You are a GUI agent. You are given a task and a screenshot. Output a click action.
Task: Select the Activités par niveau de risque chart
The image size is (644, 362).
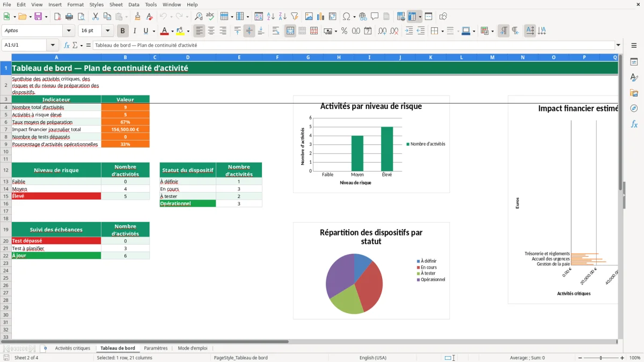[x=371, y=144]
